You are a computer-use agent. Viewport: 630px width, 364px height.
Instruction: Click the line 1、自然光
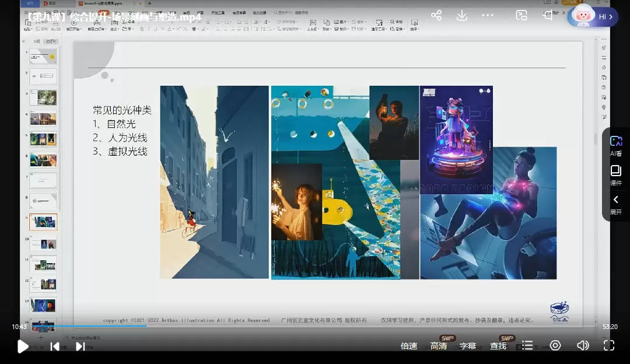click(114, 124)
